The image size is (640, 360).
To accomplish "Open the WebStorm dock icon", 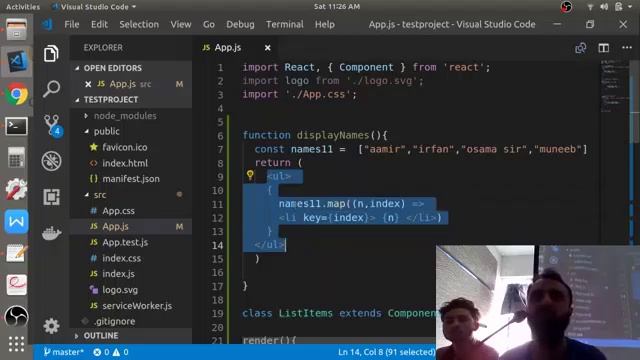I will [16, 222].
